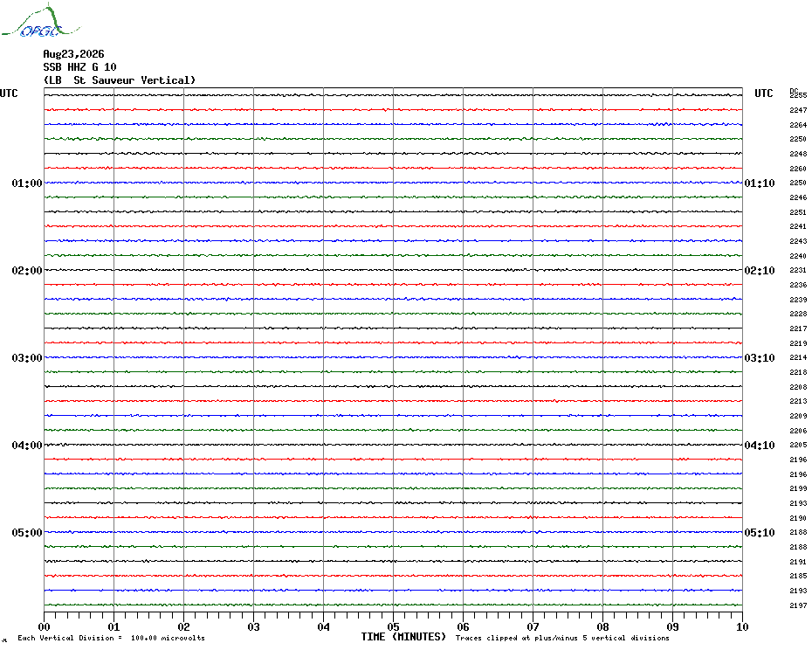Screen dimensions: 812x650
Task: Click the 06 minute axis label
Action: (464, 626)
